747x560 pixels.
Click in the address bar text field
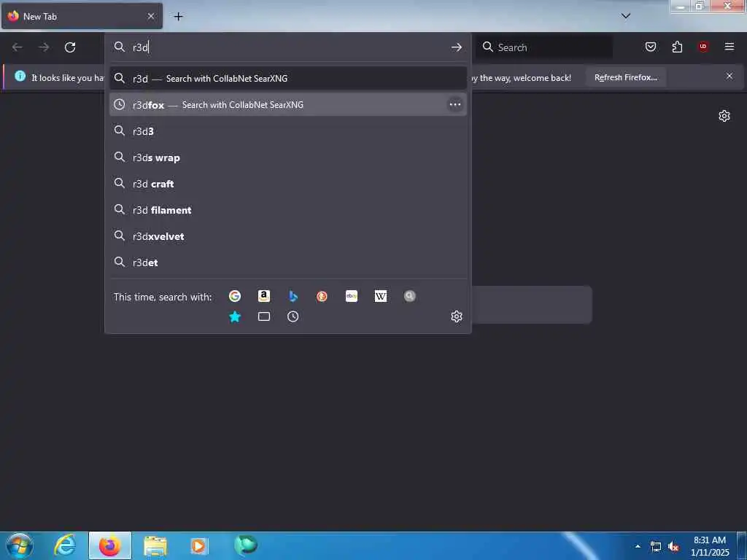(x=288, y=47)
